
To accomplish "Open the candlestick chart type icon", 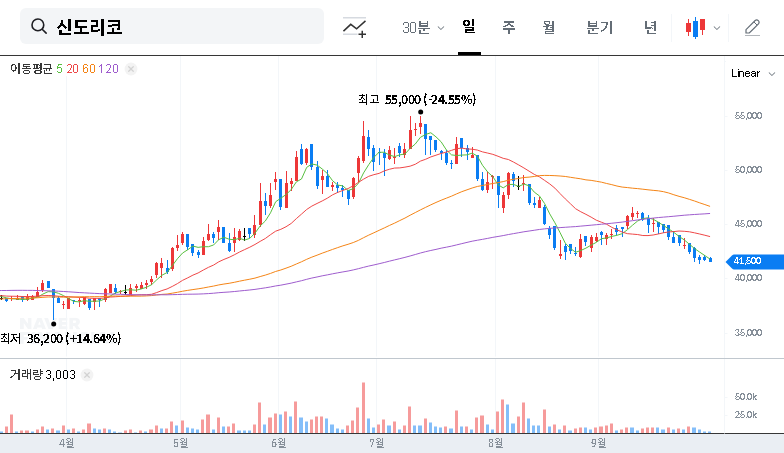I will point(695,28).
